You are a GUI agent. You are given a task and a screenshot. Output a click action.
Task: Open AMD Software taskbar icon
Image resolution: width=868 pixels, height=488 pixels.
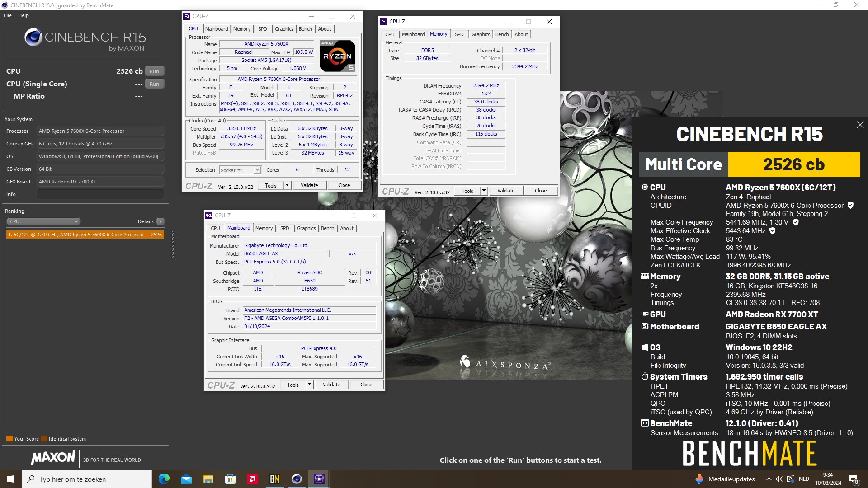point(252,479)
